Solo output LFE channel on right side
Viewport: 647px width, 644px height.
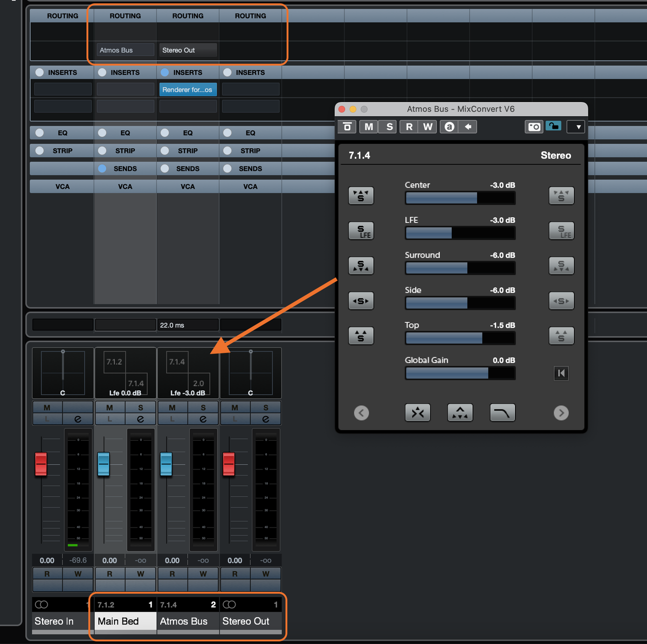point(561,231)
